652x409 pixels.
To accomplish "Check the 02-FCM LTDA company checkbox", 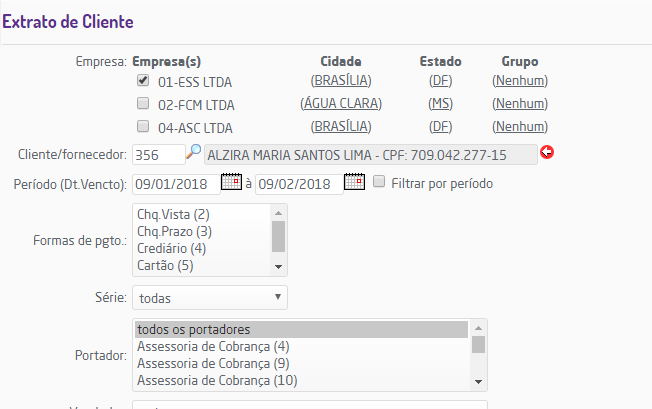I will (x=142, y=104).
